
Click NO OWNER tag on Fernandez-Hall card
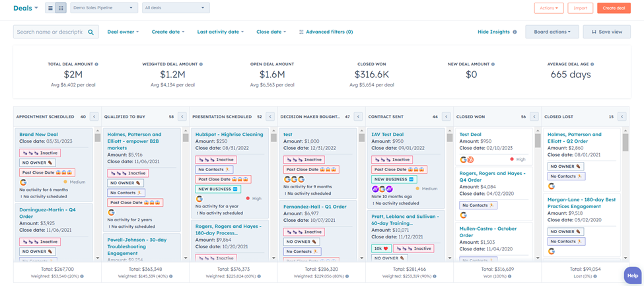301,242
